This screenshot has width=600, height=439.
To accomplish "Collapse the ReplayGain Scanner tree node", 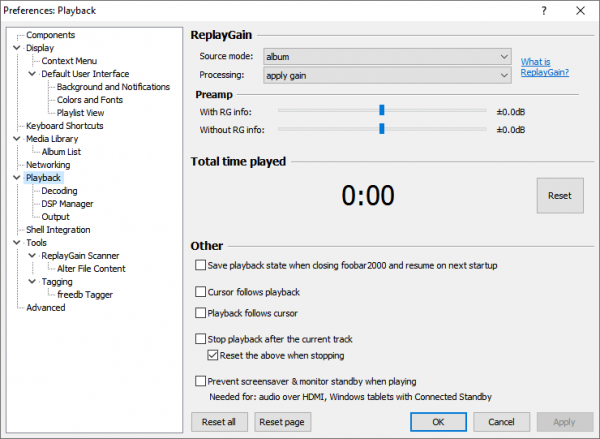I will click(x=32, y=256).
